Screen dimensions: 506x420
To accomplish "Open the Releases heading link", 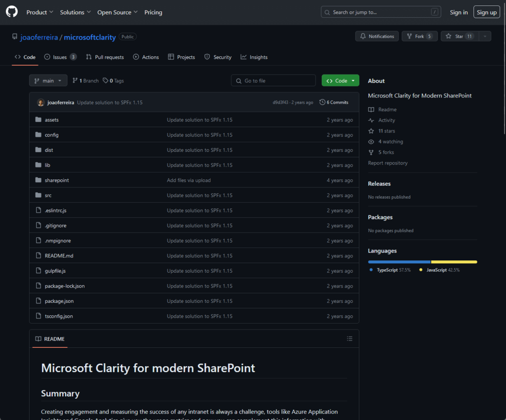I will click(379, 183).
